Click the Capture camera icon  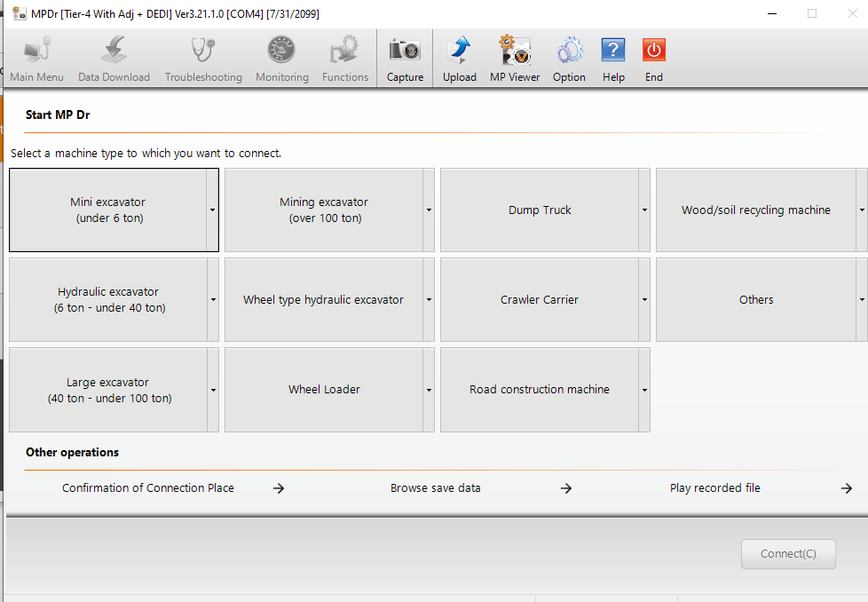(x=405, y=51)
